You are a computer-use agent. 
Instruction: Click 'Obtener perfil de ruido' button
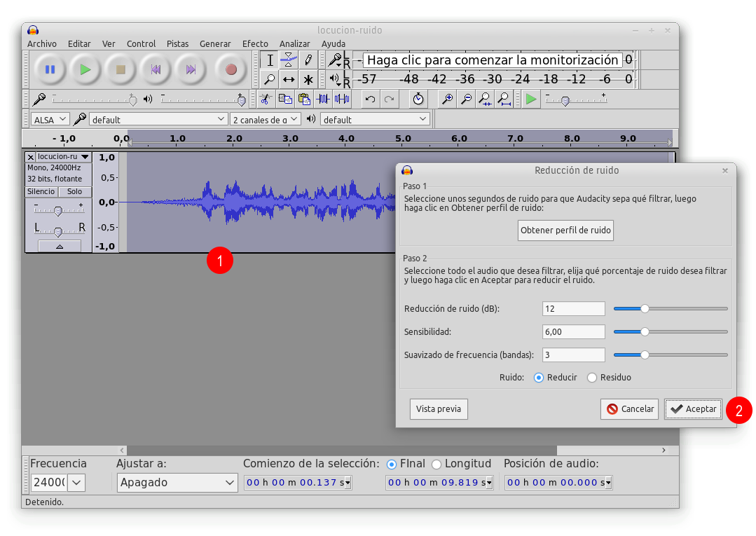(565, 231)
